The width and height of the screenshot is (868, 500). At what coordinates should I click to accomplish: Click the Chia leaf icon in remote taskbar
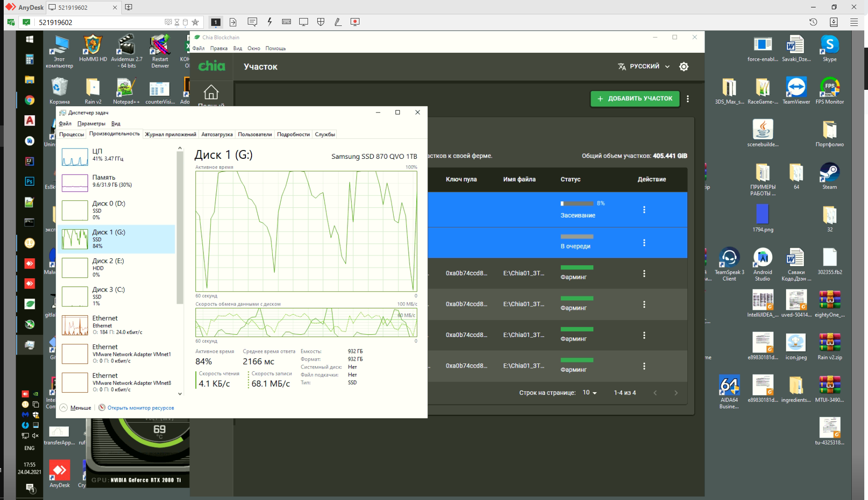point(30,304)
